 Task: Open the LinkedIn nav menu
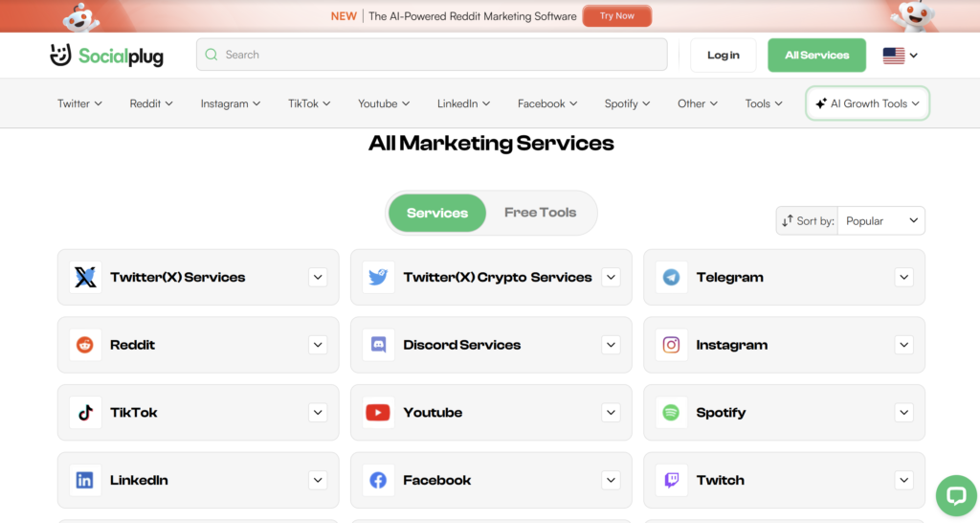(x=463, y=103)
